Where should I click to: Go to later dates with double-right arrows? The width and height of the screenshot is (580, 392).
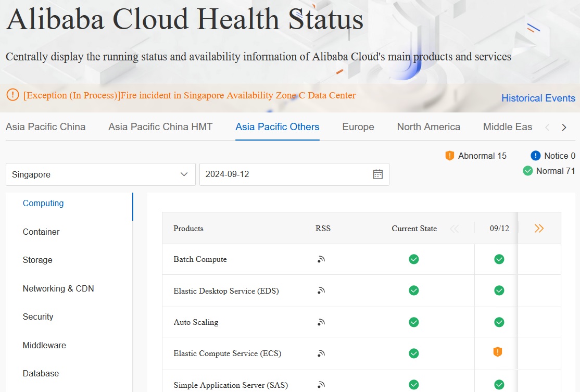(x=539, y=229)
